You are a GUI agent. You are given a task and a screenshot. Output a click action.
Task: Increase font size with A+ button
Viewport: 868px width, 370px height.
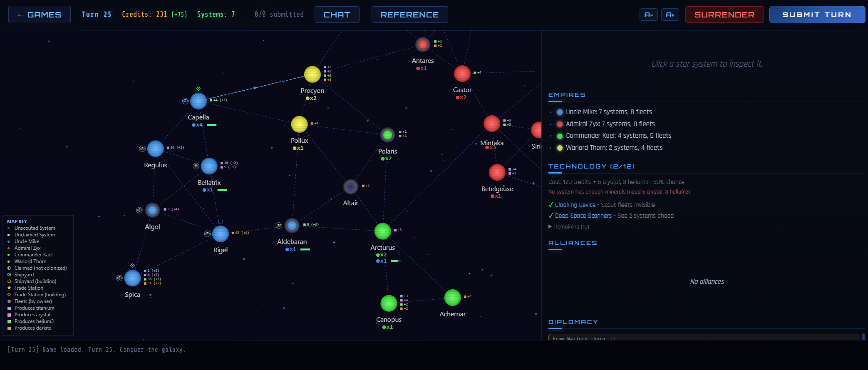click(670, 15)
